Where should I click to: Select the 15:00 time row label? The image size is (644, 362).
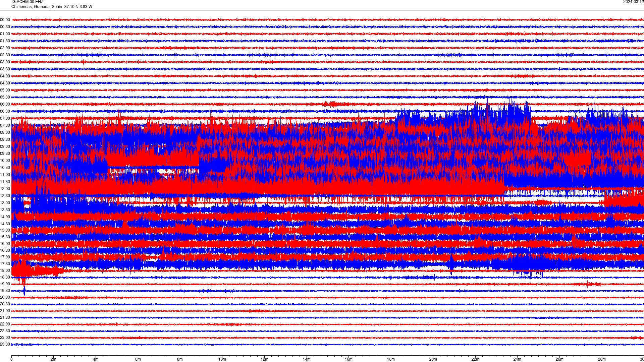coord(5,230)
